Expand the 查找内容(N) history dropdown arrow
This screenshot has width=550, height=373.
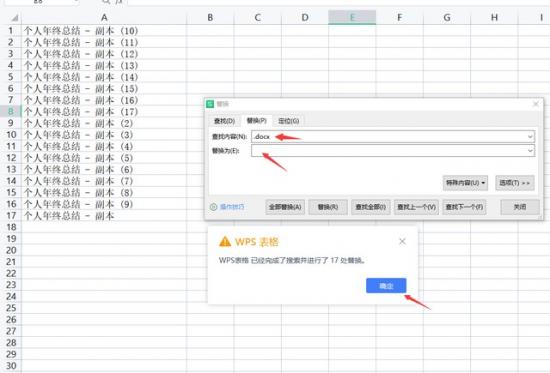point(530,136)
